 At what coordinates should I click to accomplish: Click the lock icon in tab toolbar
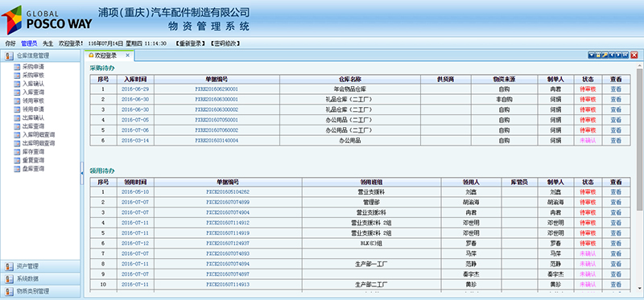(x=598, y=55)
